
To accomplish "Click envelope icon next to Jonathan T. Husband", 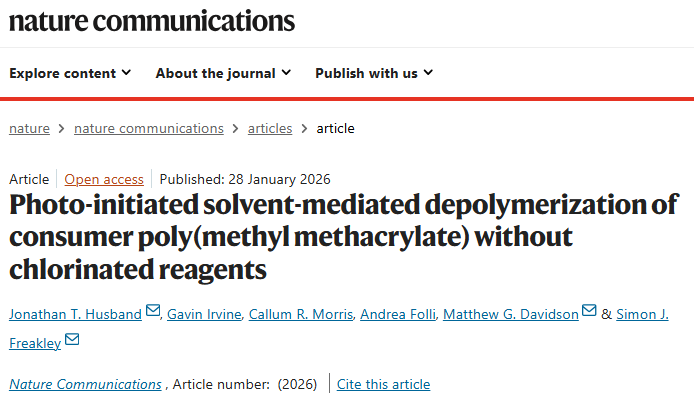I will click(x=153, y=311).
